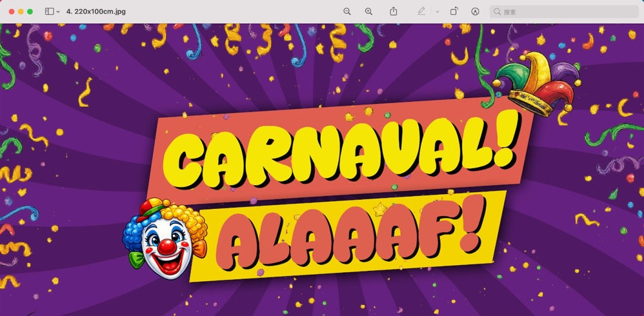The image size is (644, 316).
Task: Enter full screen using green button
Action: (x=30, y=12)
